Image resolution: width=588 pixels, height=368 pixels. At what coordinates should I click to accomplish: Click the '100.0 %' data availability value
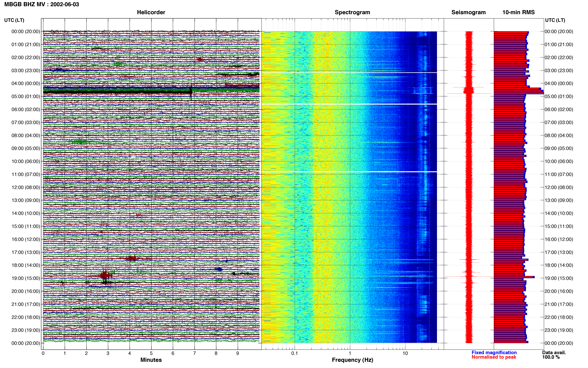[x=551, y=357]
